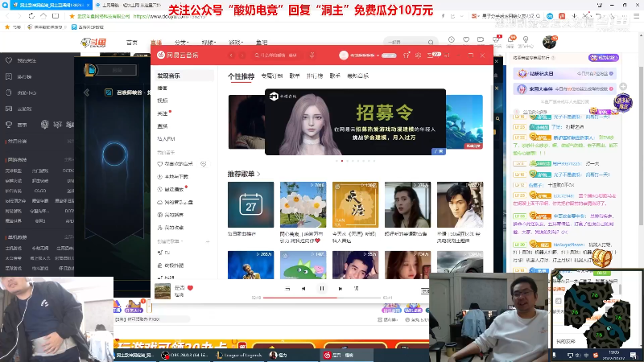Expand 游戏 dropdown in Douyu navigation
The height and width of the screenshot is (362, 644).
[236, 43]
